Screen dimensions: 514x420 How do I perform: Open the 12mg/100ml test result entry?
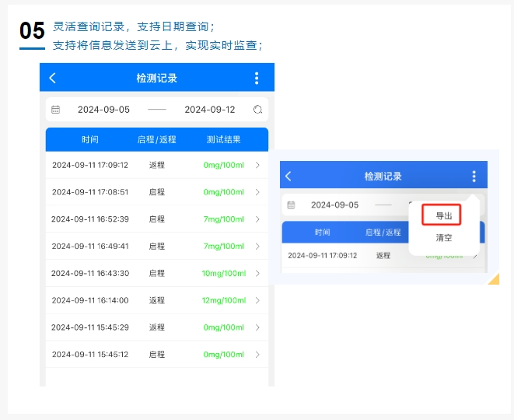223,300
